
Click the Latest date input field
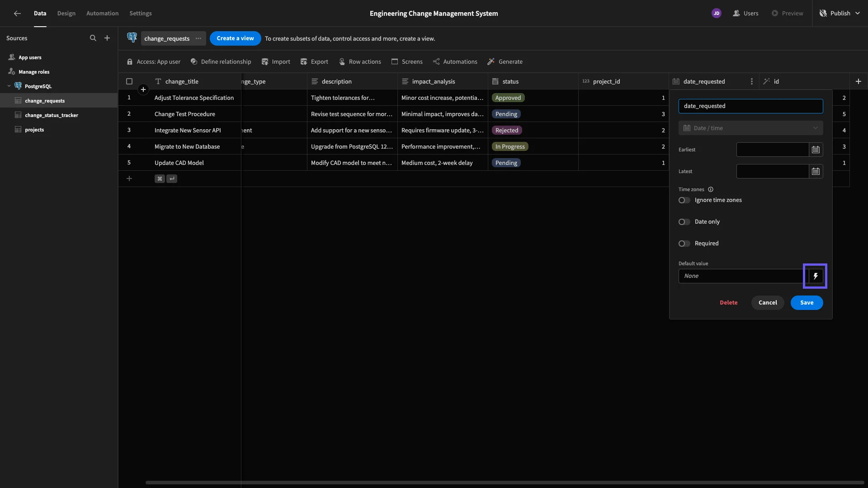(x=773, y=171)
